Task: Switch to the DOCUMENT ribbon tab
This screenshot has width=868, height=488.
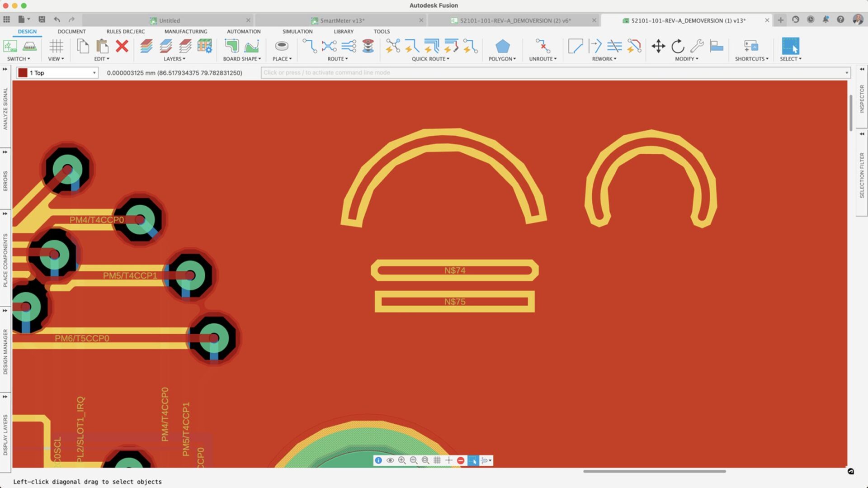Action: (x=71, y=32)
